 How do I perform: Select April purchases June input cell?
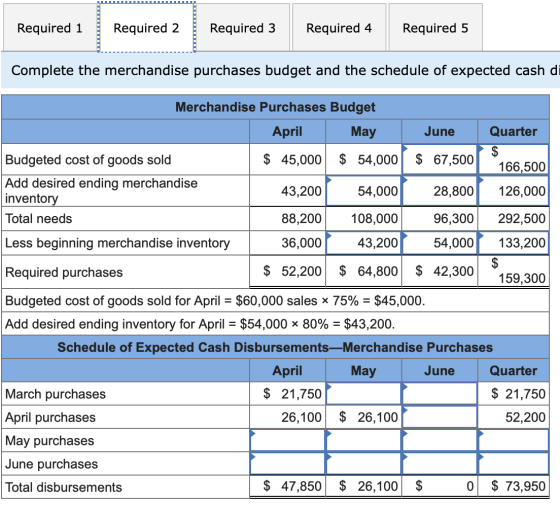[x=440, y=417]
